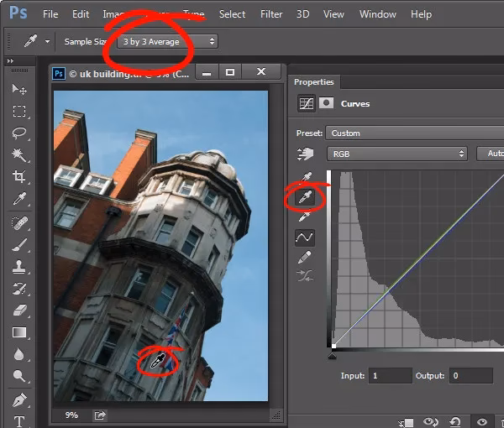Screen dimensions: 504x428
Task: Activate the Crop tool
Action: click(18, 177)
